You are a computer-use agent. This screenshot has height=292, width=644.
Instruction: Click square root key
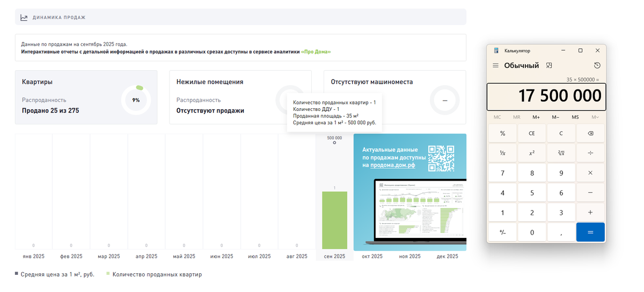pyautogui.click(x=561, y=153)
